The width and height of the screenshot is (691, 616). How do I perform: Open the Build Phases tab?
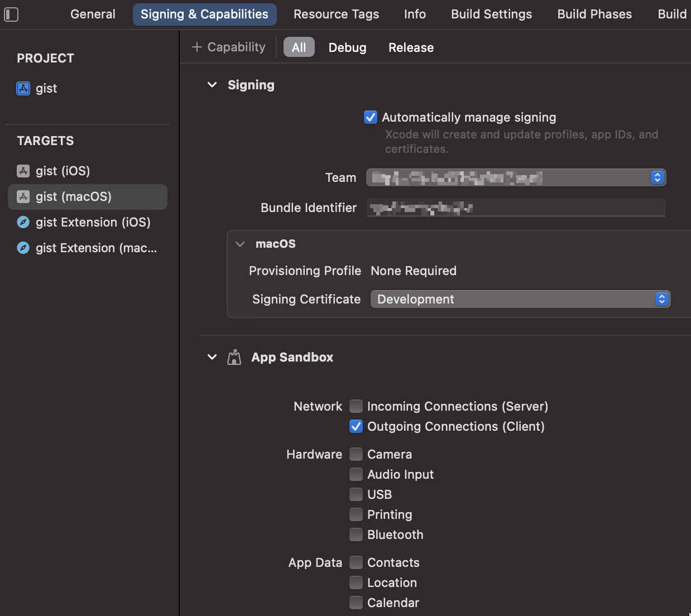tap(594, 15)
